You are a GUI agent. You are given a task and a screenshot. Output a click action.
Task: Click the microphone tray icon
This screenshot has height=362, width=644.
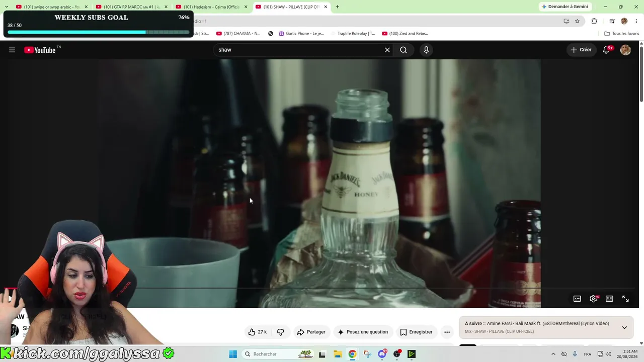575,354
